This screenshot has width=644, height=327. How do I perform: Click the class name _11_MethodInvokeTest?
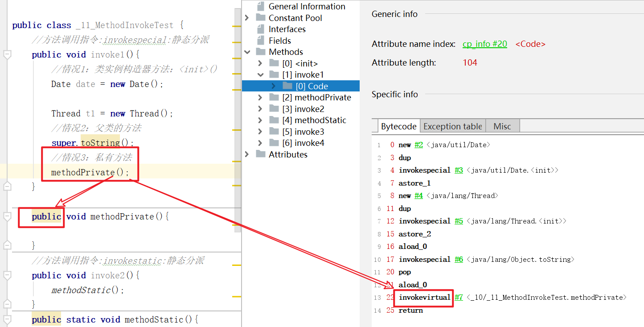(x=125, y=25)
